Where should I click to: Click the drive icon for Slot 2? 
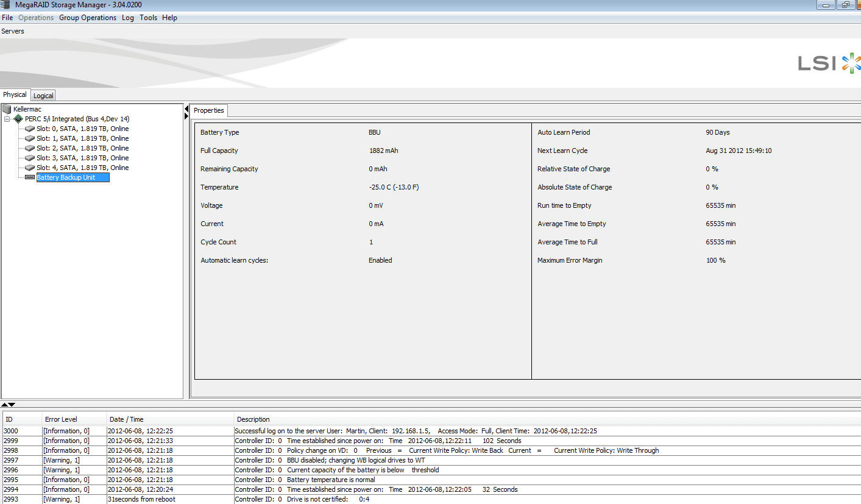[x=30, y=149]
